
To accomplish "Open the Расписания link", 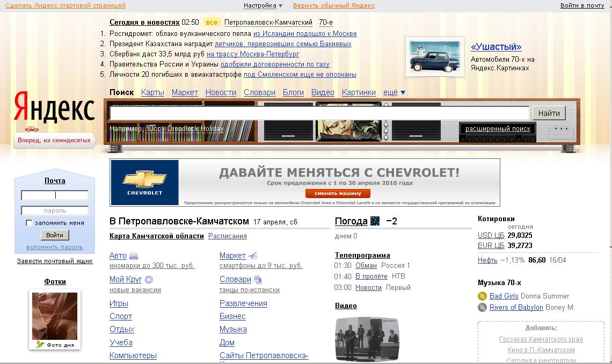I will (x=228, y=236).
